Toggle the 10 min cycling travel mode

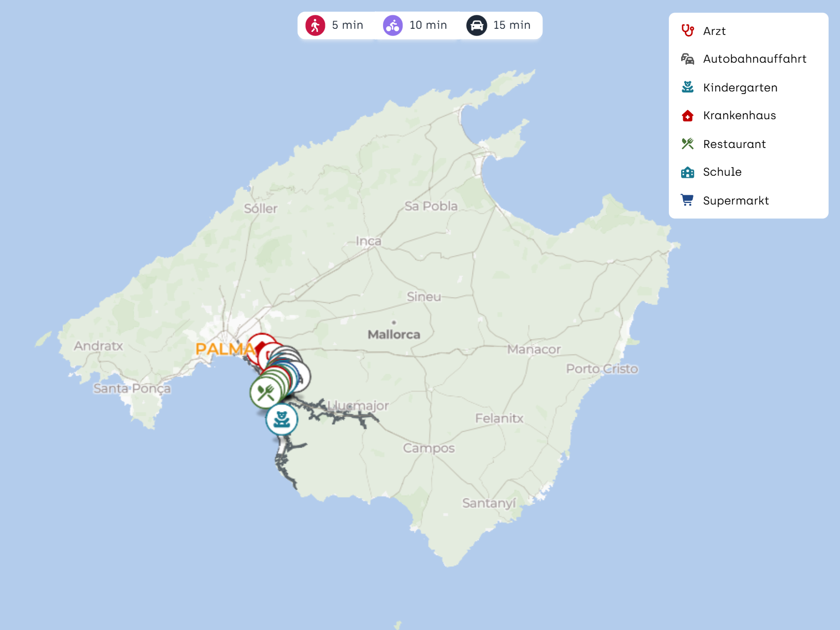click(415, 25)
